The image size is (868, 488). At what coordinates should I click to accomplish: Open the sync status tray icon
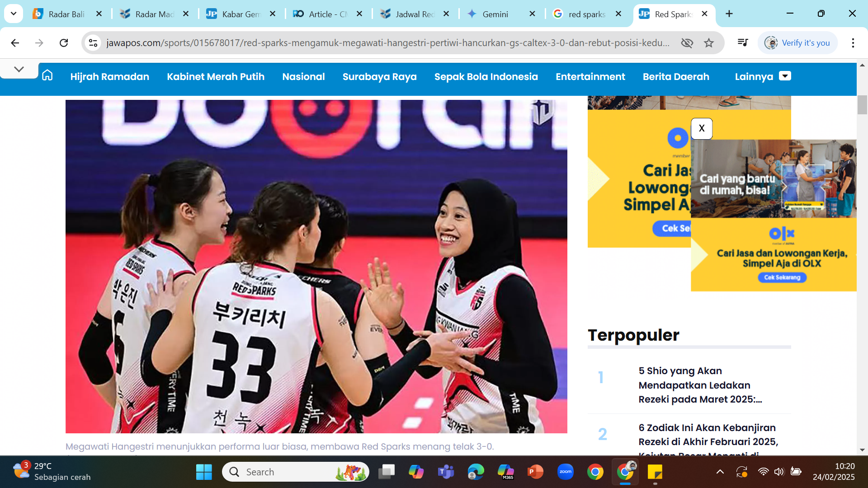(x=742, y=472)
